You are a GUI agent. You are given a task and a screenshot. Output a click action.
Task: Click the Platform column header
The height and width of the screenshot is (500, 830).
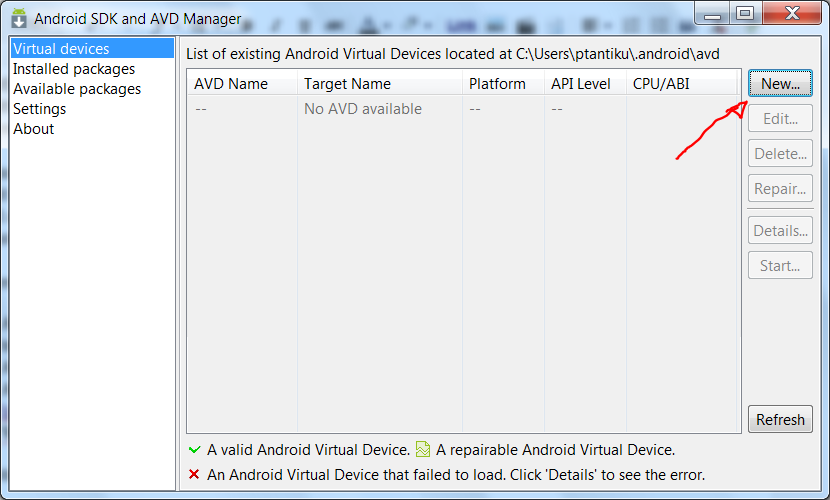[497, 84]
